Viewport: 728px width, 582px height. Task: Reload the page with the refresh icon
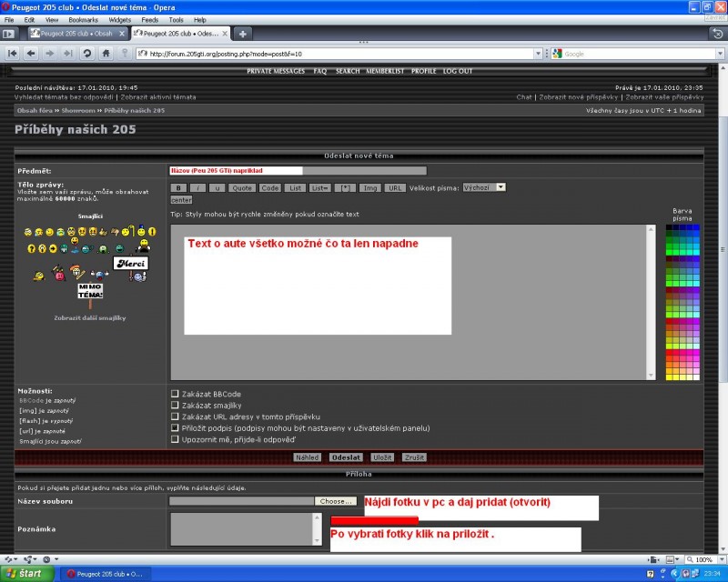tap(86, 54)
